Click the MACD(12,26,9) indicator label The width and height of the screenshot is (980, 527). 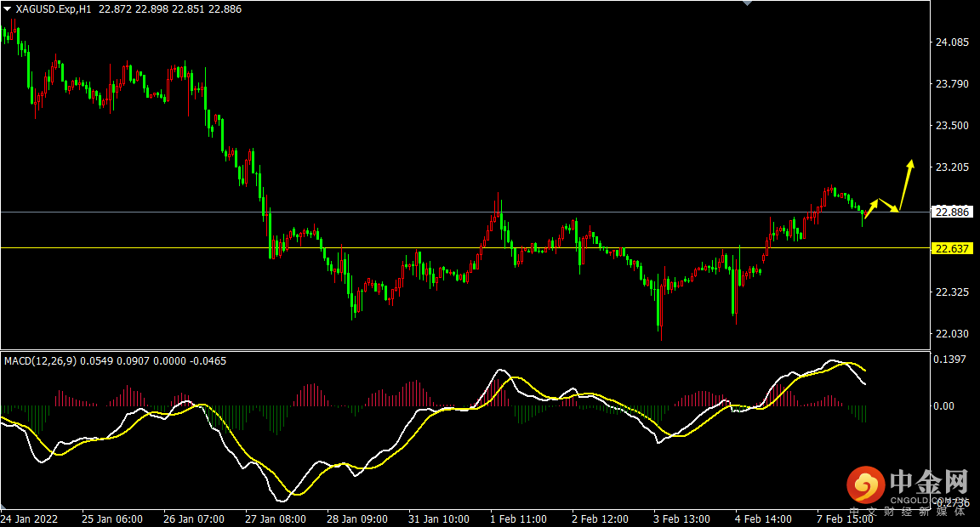click(x=41, y=361)
